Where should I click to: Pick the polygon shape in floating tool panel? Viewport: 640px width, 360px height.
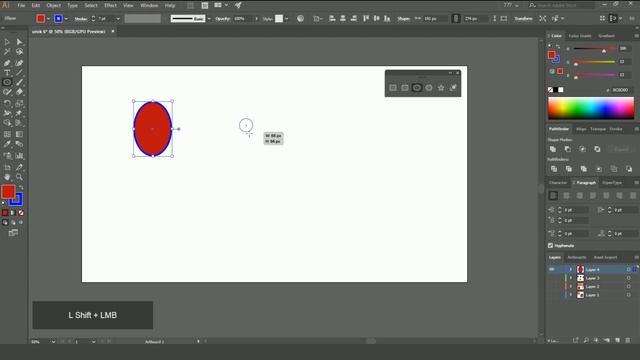pos(429,88)
